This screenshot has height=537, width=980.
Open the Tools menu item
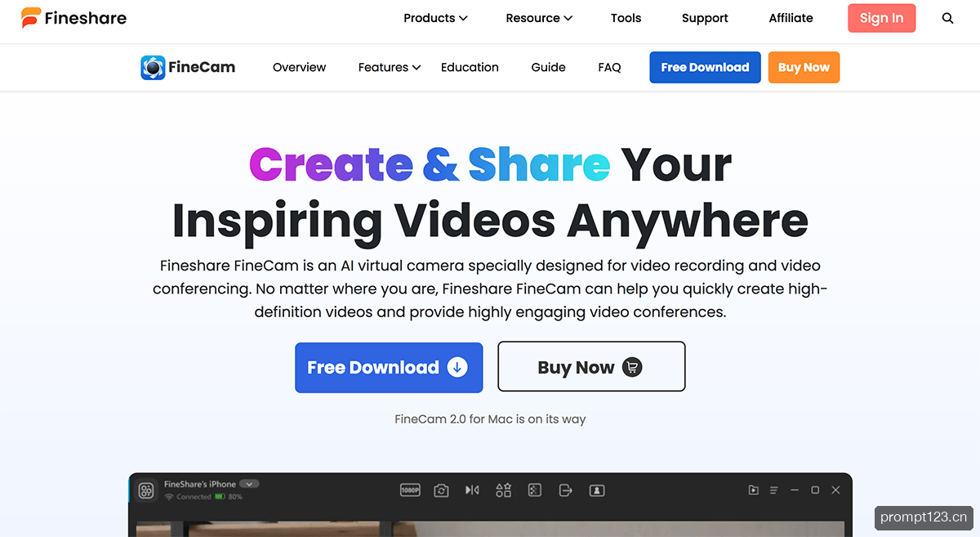point(626,18)
